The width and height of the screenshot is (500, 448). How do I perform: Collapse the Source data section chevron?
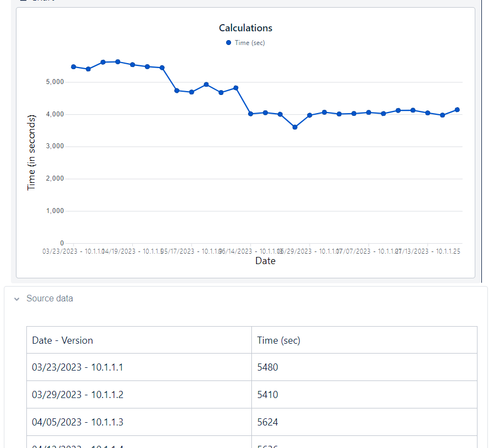click(x=17, y=299)
